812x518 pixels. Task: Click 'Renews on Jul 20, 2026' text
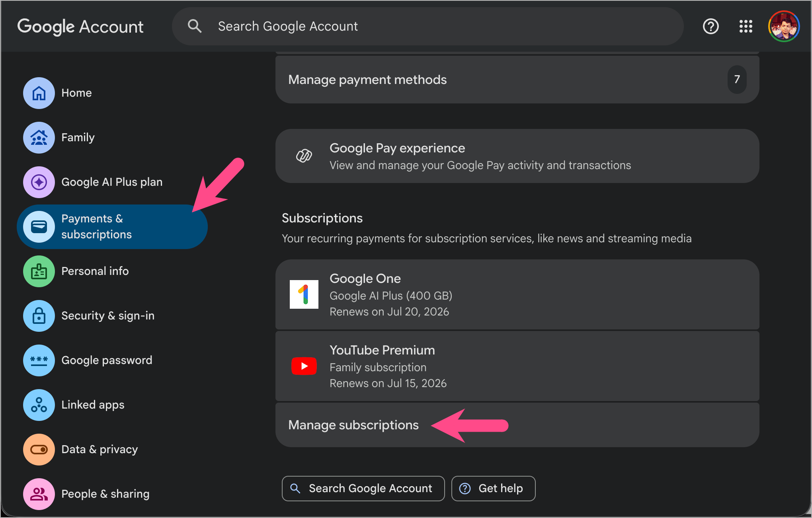click(389, 312)
